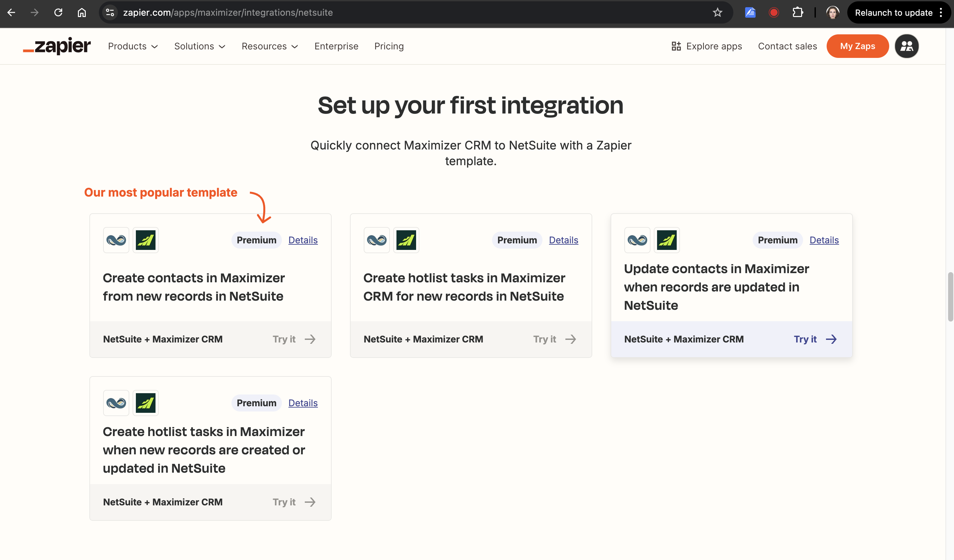
Task: Try it on Create contacts template
Action: click(294, 339)
